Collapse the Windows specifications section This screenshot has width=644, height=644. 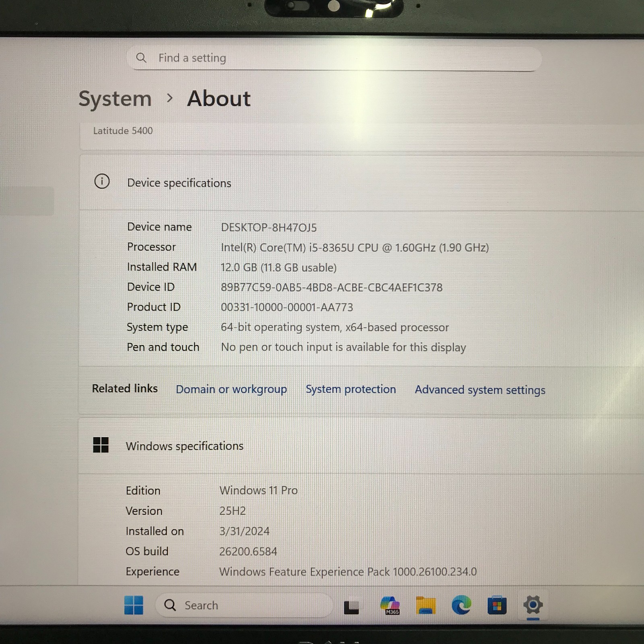tap(361, 446)
